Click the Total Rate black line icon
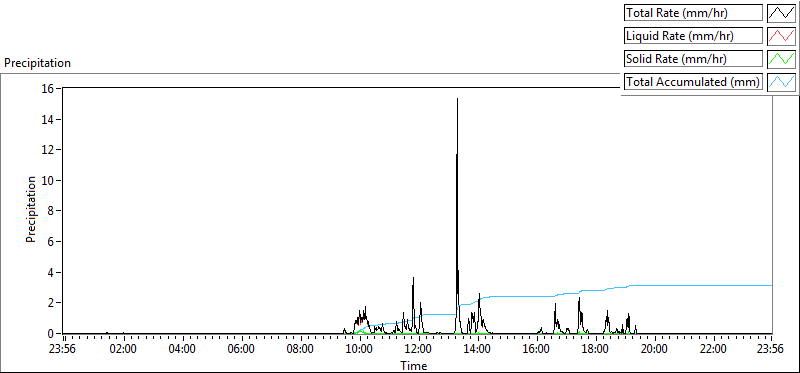 tap(782, 13)
